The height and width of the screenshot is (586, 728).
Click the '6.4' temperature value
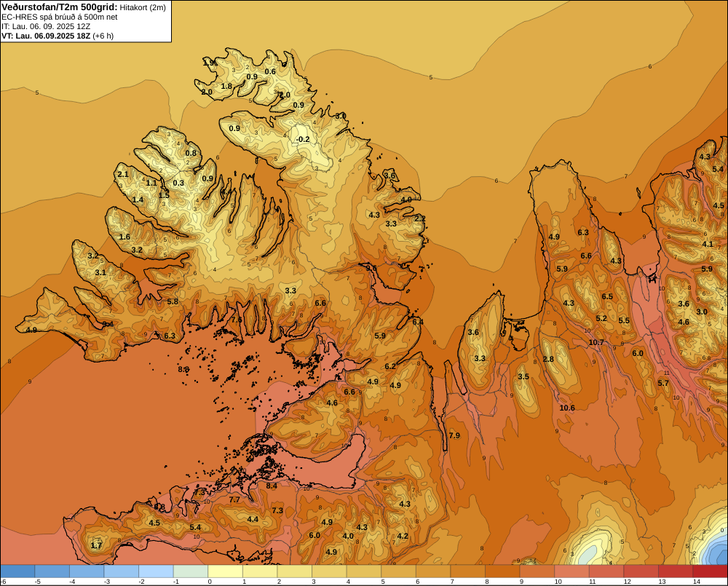[x=418, y=322]
